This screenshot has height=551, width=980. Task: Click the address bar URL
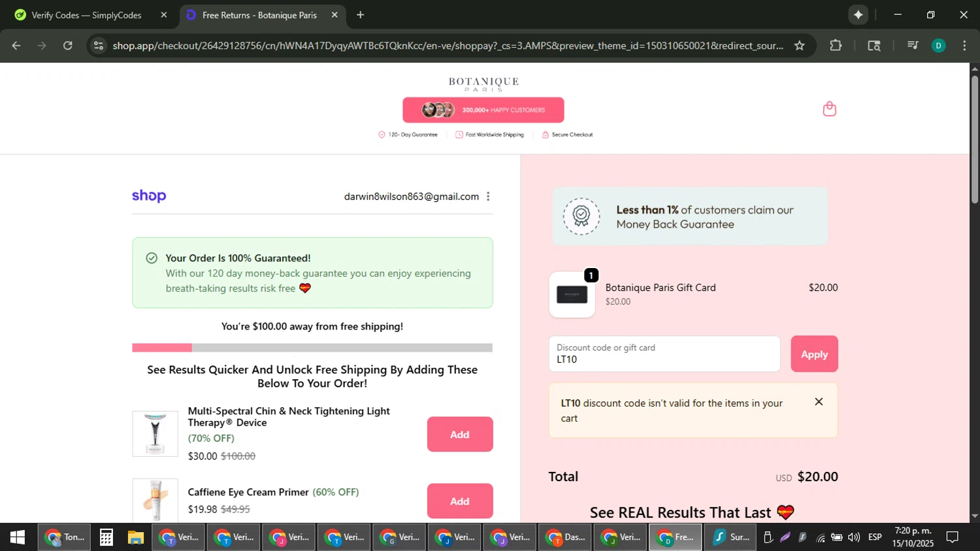pos(448,46)
